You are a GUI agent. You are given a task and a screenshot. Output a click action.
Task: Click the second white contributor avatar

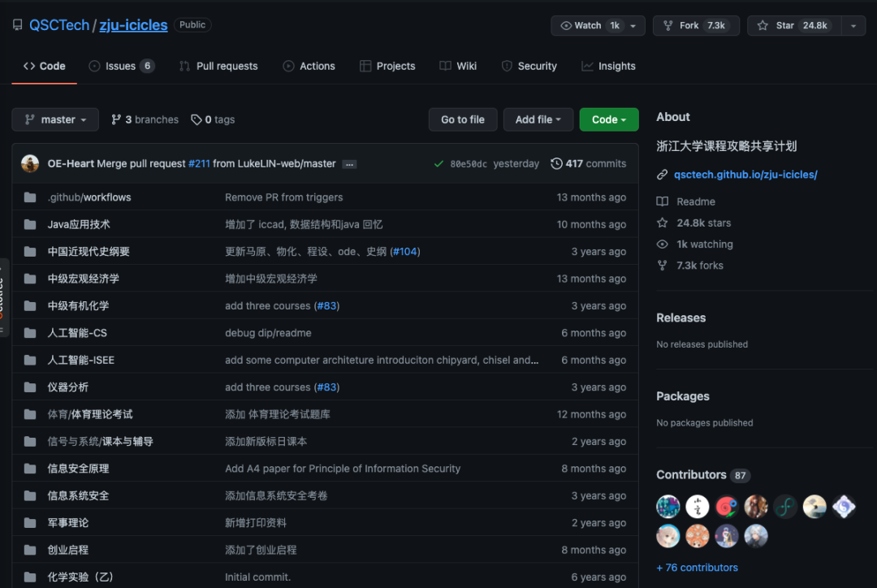[697, 507]
